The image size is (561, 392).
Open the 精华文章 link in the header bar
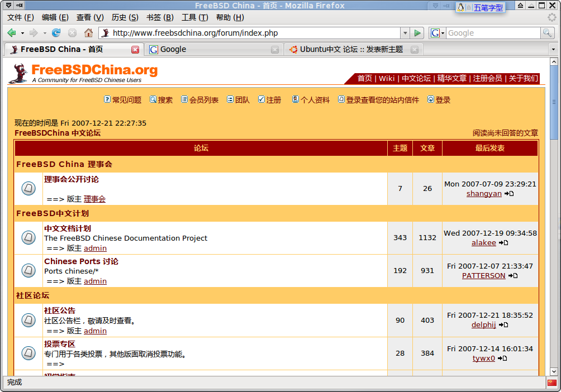[x=452, y=78]
